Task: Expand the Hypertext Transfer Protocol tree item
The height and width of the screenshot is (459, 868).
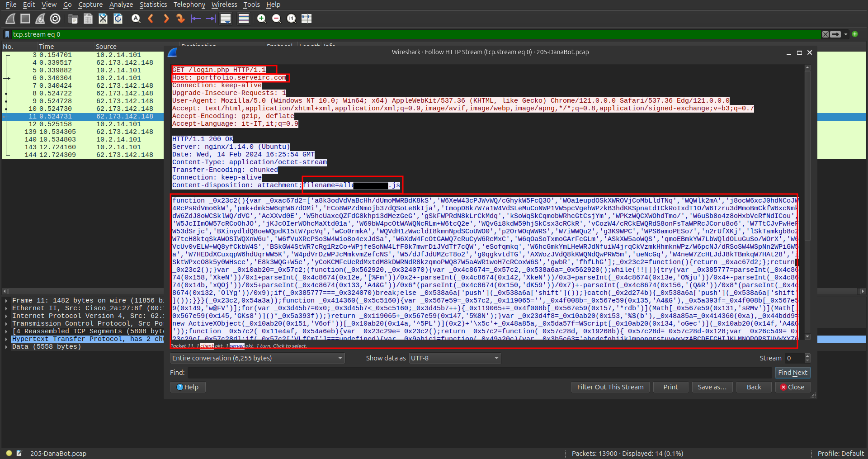Action: pyautogui.click(x=6, y=339)
